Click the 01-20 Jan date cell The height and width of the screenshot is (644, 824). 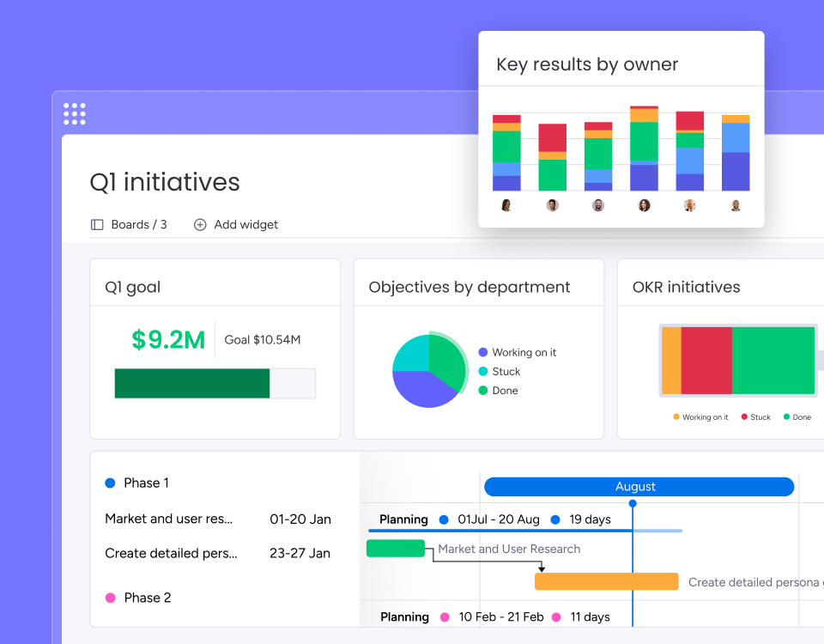(300, 519)
